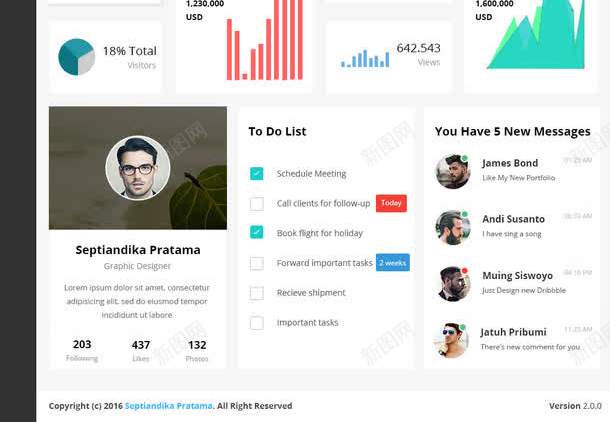Open James Bond's avatar
The width and height of the screenshot is (610, 422).
click(453, 171)
